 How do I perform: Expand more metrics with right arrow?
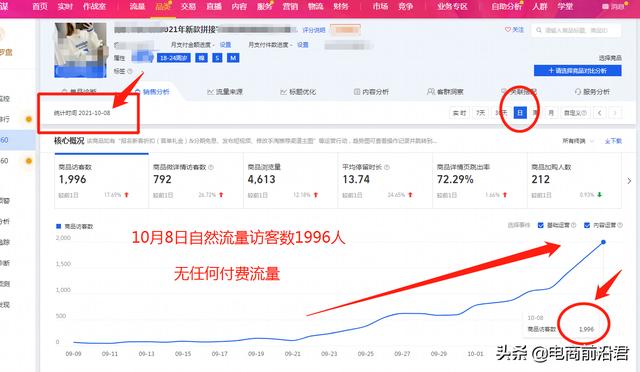coord(629,180)
